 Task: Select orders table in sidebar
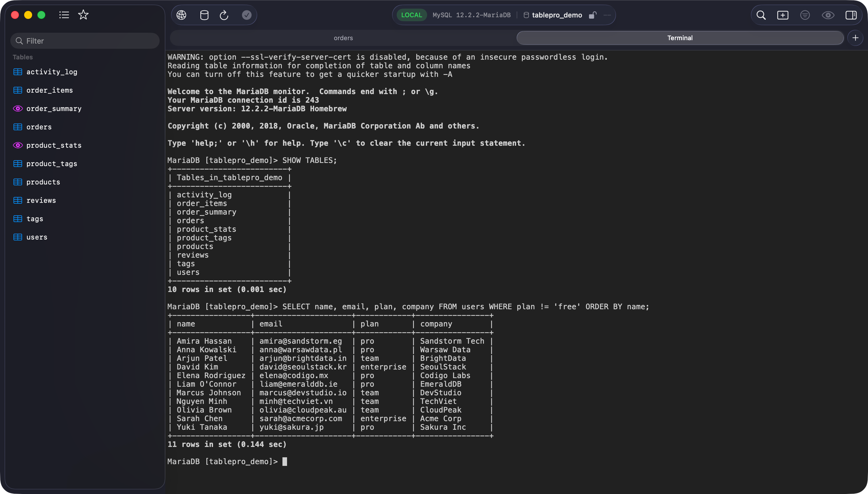(85, 127)
